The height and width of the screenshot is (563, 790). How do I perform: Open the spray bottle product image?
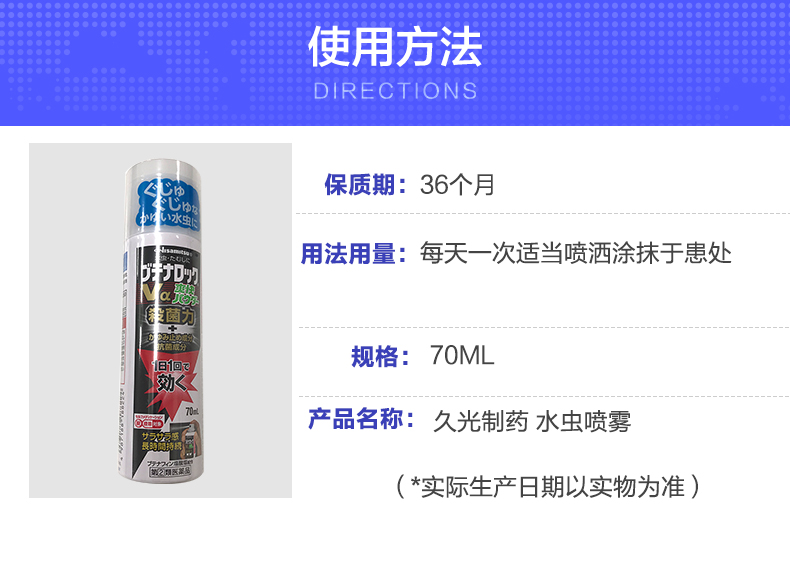pyautogui.click(x=160, y=321)
